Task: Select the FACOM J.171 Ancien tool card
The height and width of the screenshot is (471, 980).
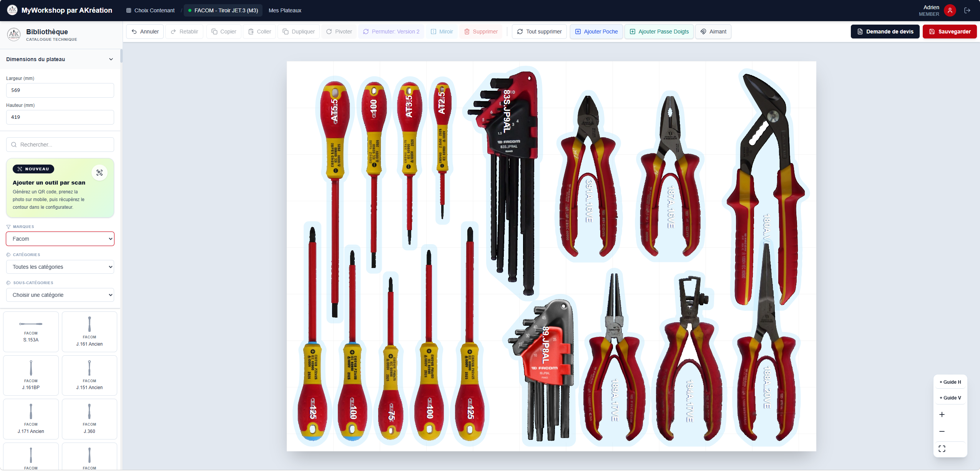Action: tap(31, 419)
